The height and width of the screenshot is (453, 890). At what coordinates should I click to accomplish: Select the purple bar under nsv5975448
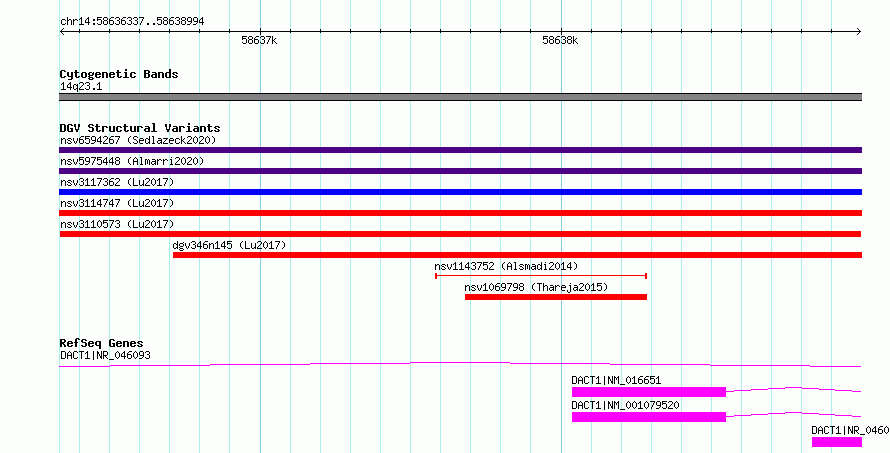(x=460, y=171)
